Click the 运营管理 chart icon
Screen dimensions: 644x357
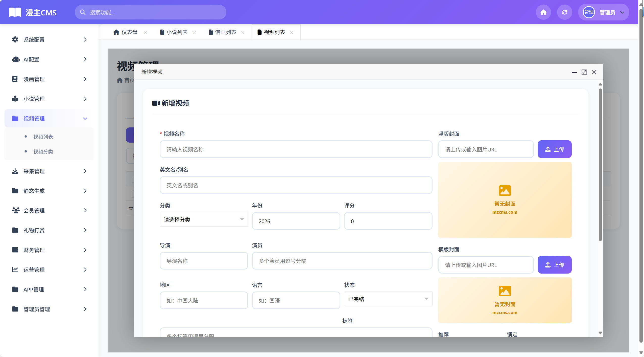[15, 270]
